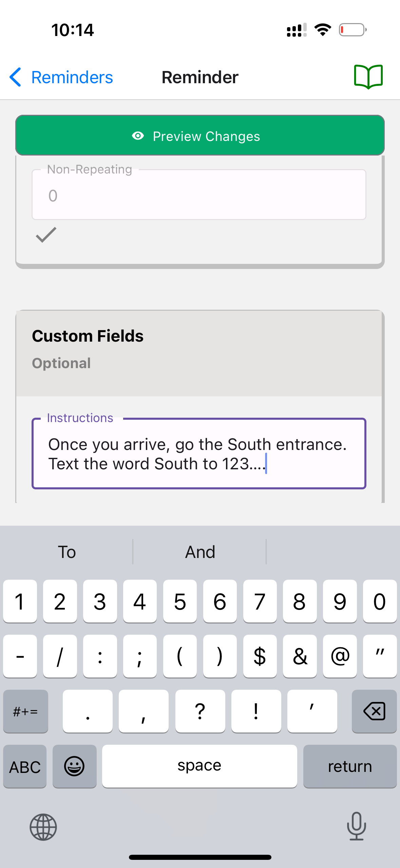This screenshot has width=400, height=868.
Task: Tap the space bar
Action: [199, 766]
